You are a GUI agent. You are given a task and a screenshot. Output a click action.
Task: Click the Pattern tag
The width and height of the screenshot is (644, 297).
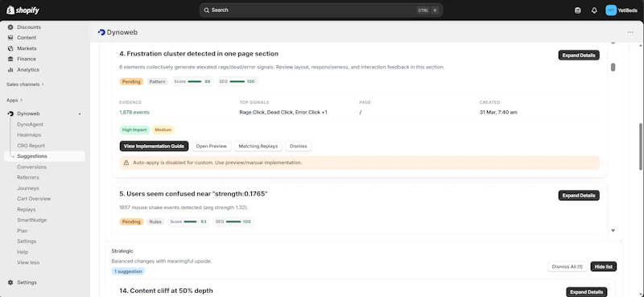click(x=157, y=82)
